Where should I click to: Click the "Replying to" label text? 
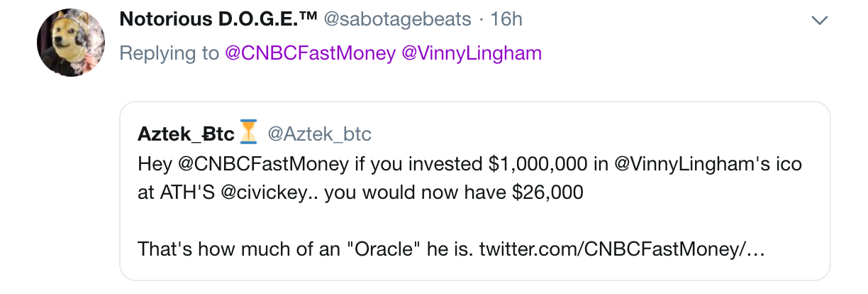tap(169, 53)
